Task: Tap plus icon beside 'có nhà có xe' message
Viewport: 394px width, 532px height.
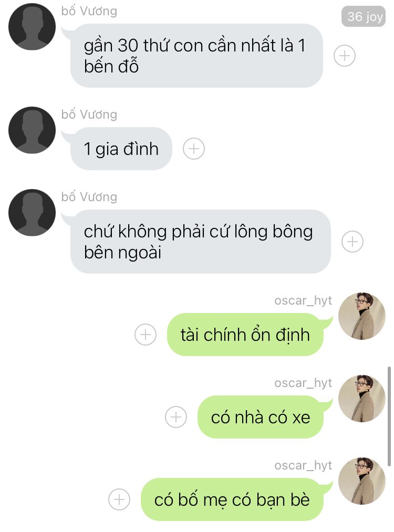Action: pyautogui.click(x=176, y=417)
